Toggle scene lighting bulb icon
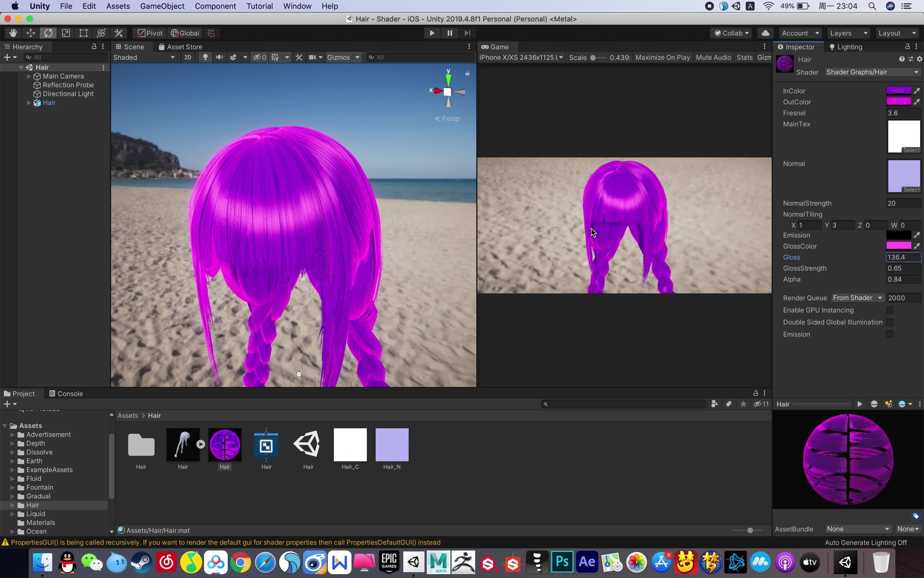The height and width of the screenshot is (578, 924). tap(205, 57)
